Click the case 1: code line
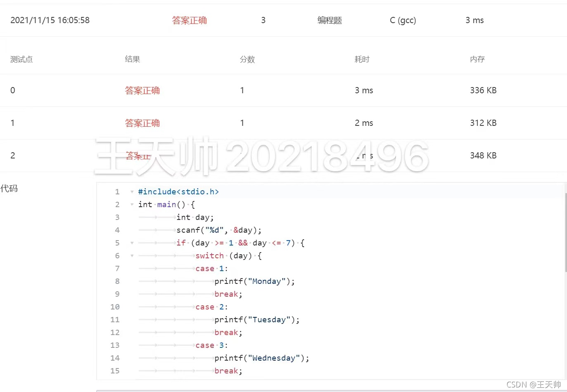567x392 pixels. pyautogui.click(x=211, y=269)
